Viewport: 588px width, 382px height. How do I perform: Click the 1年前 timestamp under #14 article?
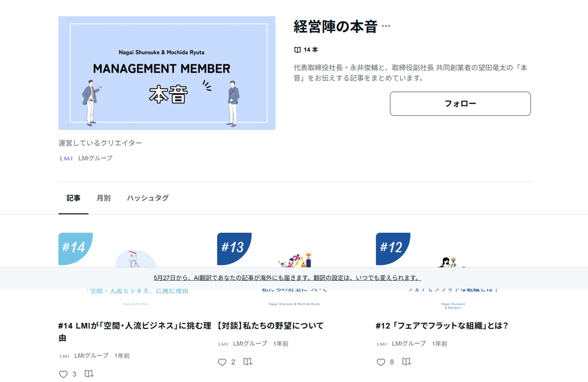(122, 356)
